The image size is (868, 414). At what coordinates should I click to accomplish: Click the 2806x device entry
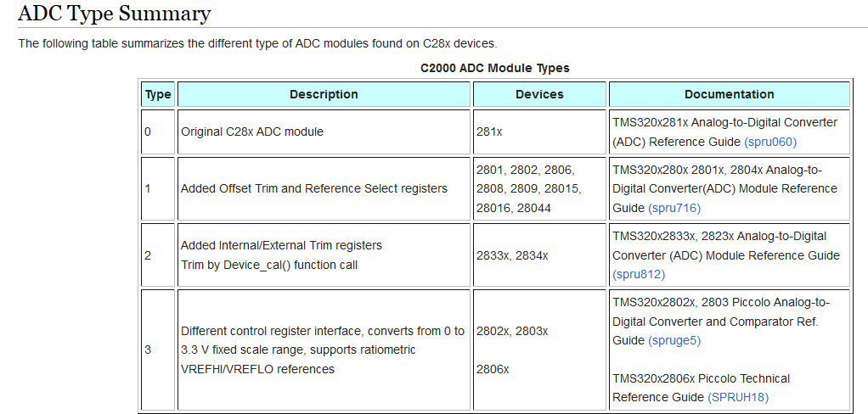point(493,369)
